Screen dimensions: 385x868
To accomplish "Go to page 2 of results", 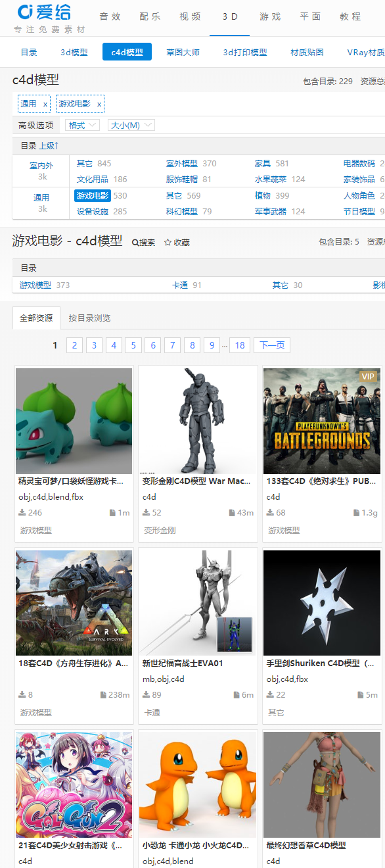I will tap(74, 345).
